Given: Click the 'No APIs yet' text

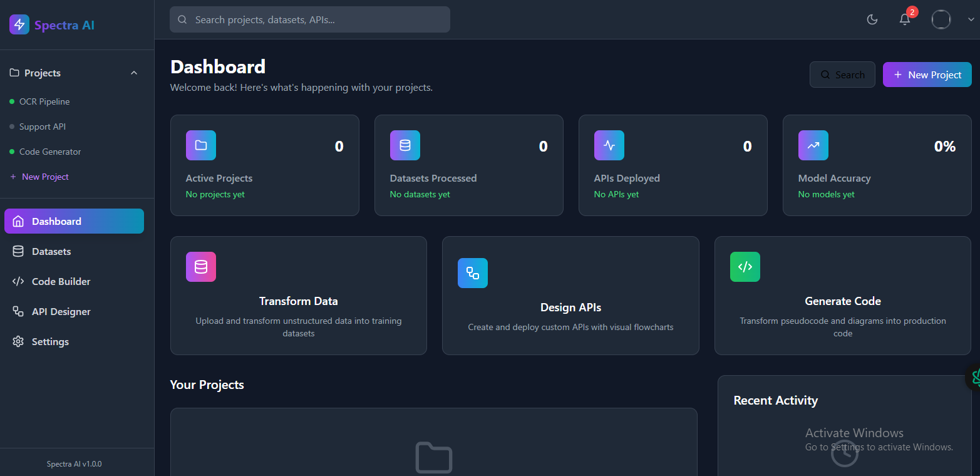Looking at the screenshot, I should coord(617,194).
